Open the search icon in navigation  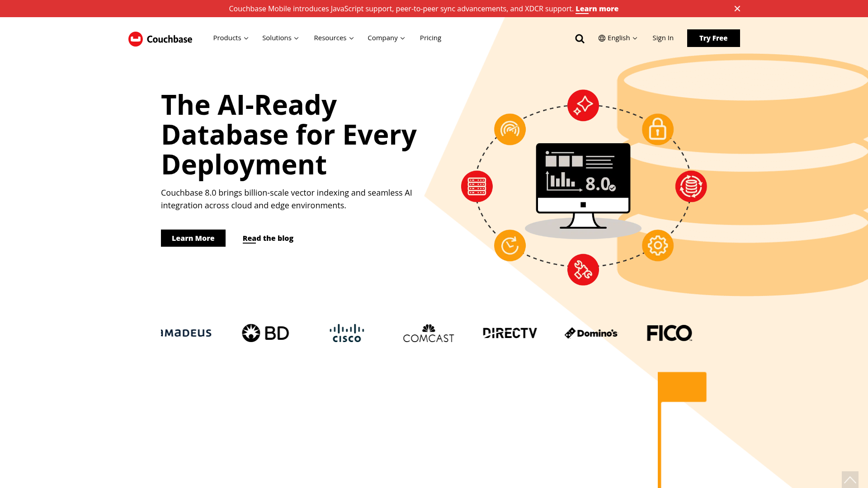pos(580,38)
